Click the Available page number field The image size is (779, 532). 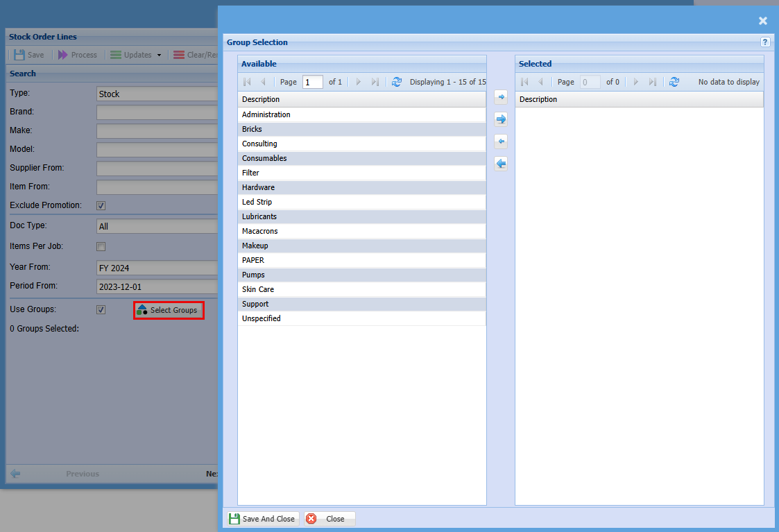[x=313, y=82]
